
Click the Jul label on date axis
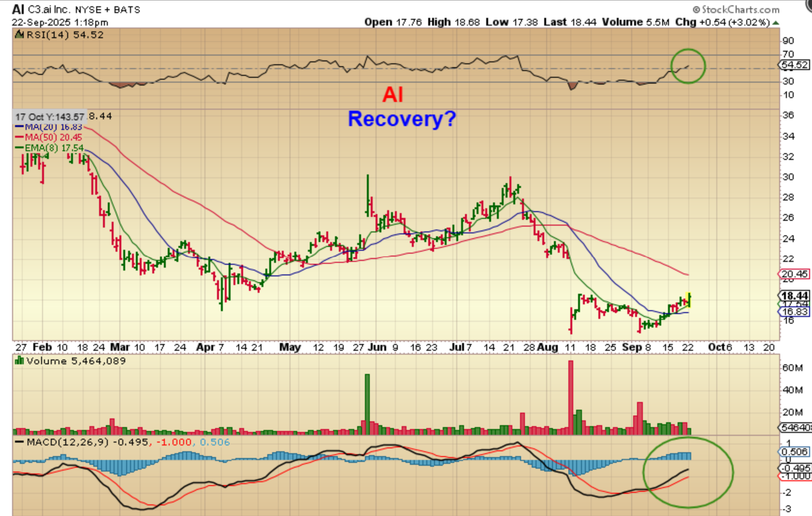(x=456, y=347)
